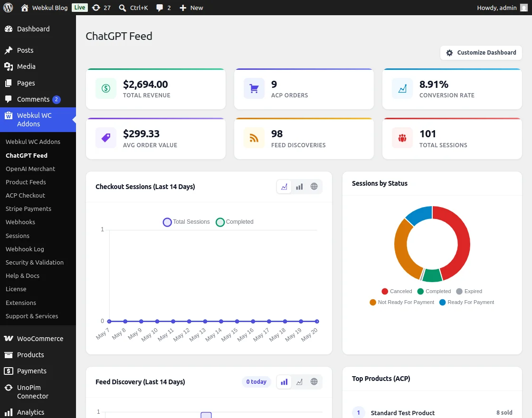Go to Product Feeds submenu item
The height and width of the screenshot is (418, 532).
click(x=26, y=182)
